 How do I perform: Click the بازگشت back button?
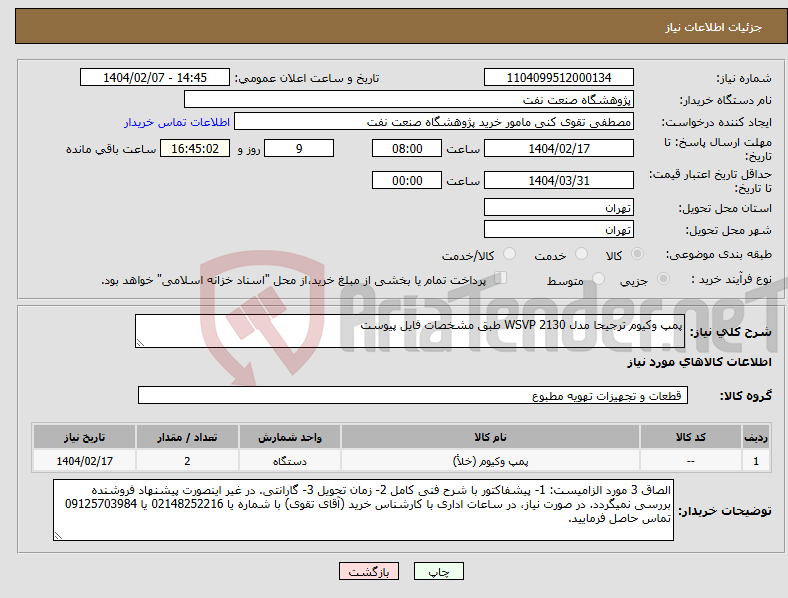click(x=369, y=571)
